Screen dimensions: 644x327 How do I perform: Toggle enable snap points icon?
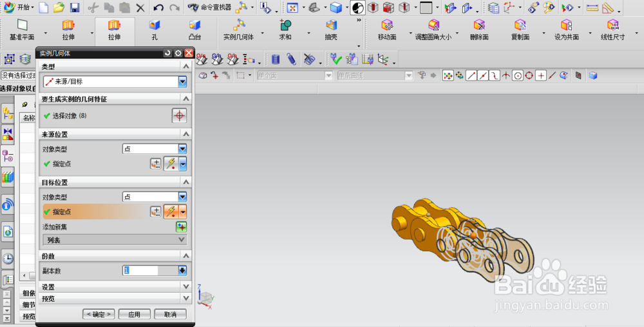[448, 75]
